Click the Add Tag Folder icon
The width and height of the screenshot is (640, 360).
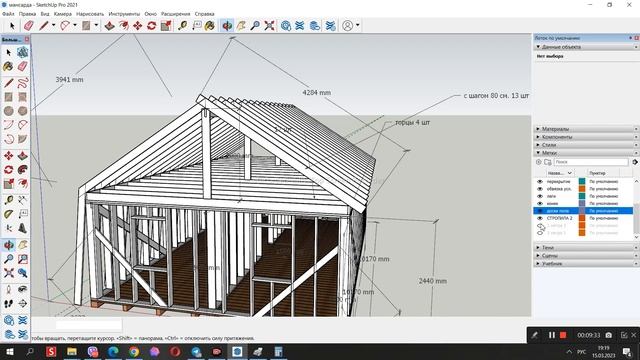click(548, 162)
